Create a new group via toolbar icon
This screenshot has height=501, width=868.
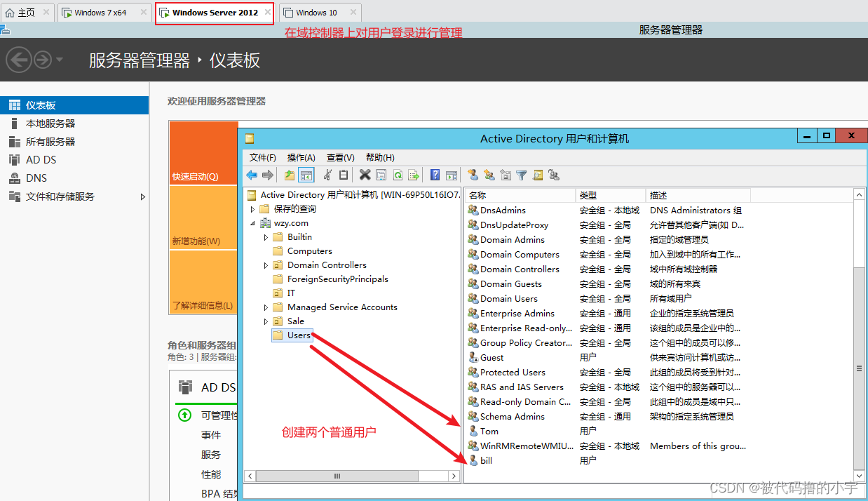pyautogui.click(x=489, y=175)
